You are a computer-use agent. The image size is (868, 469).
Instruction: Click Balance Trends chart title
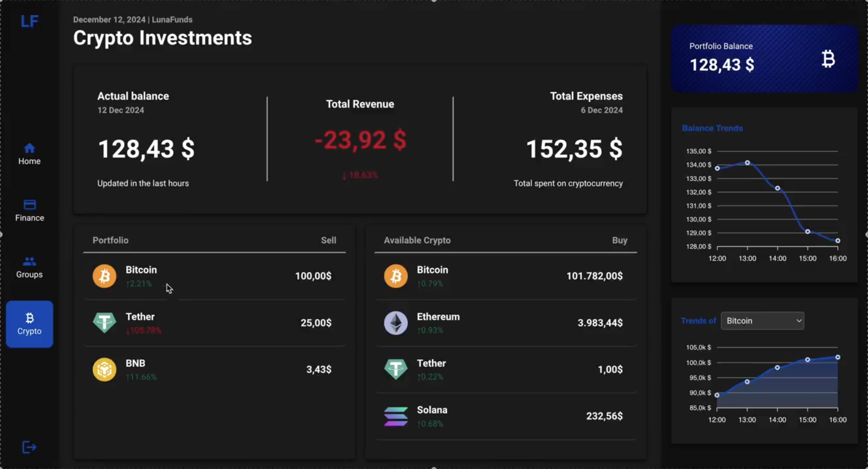712,128
